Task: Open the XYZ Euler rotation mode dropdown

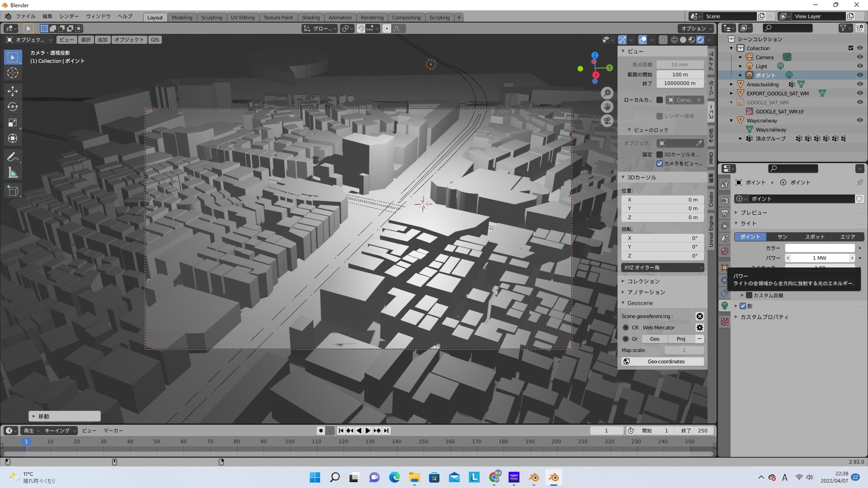Action: pos(662,267)
